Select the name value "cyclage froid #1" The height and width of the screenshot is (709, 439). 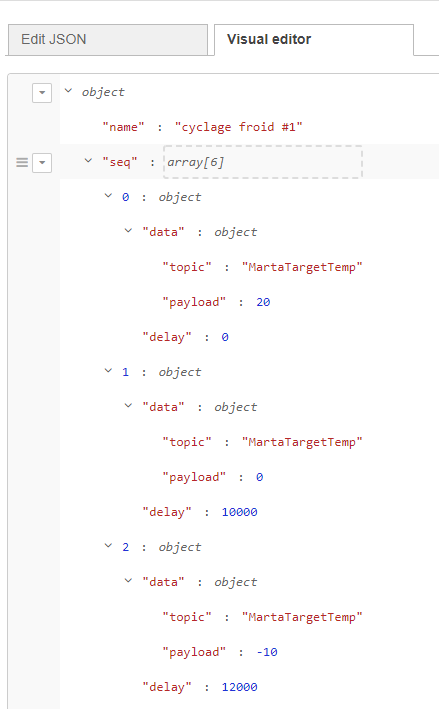239,127
